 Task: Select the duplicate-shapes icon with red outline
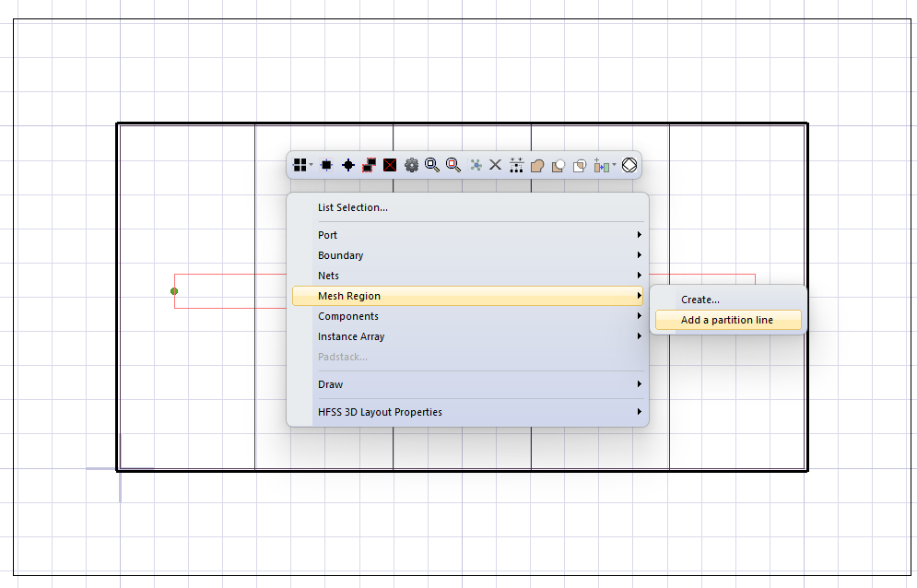(x=368, y=164)
